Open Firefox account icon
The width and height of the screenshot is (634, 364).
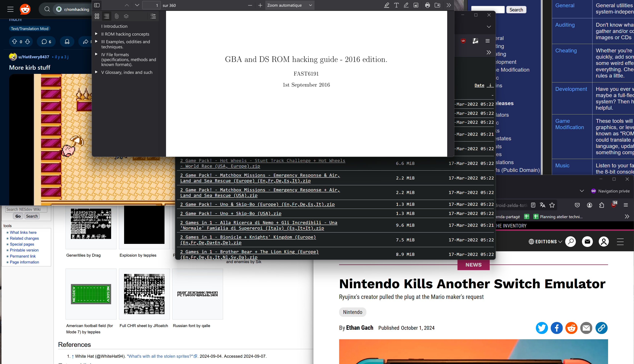pos(589,205)
